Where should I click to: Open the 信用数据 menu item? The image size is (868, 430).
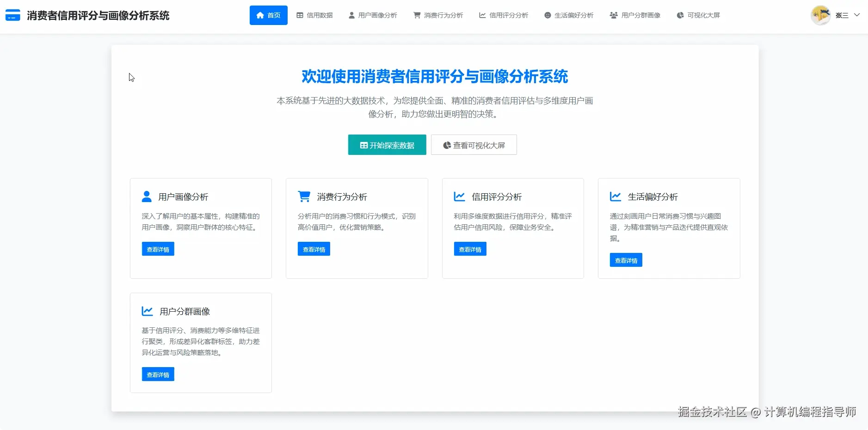(314, 15)
